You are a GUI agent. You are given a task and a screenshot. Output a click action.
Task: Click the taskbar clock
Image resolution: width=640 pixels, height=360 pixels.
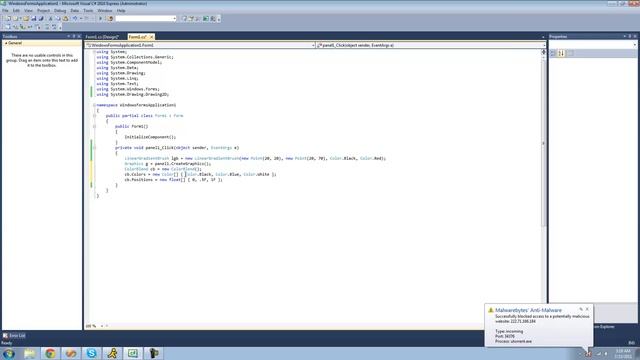coord(623,353)
